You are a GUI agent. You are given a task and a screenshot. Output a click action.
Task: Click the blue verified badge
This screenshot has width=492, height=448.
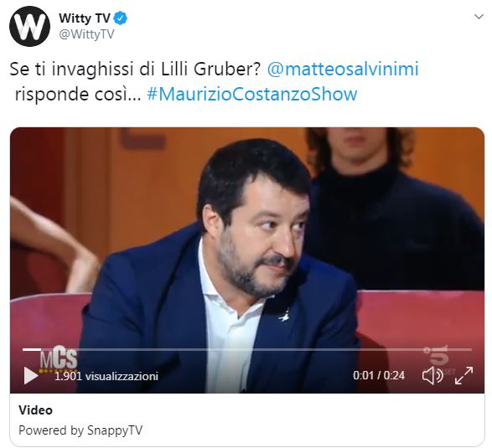[120, 18]
